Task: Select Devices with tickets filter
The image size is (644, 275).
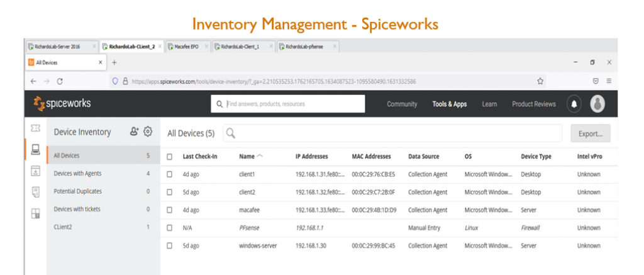Action: point(103,209)
